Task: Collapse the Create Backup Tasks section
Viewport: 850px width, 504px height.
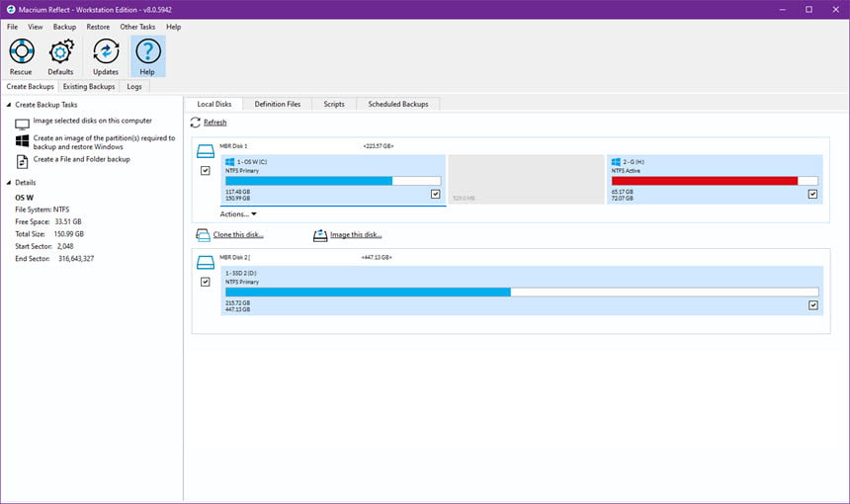Action: click(8, 105)
